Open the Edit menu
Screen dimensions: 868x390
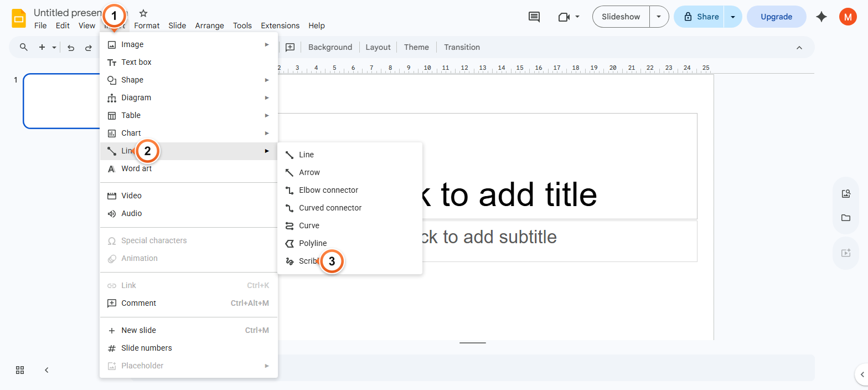pyautogui.click(x=63, y=25)
